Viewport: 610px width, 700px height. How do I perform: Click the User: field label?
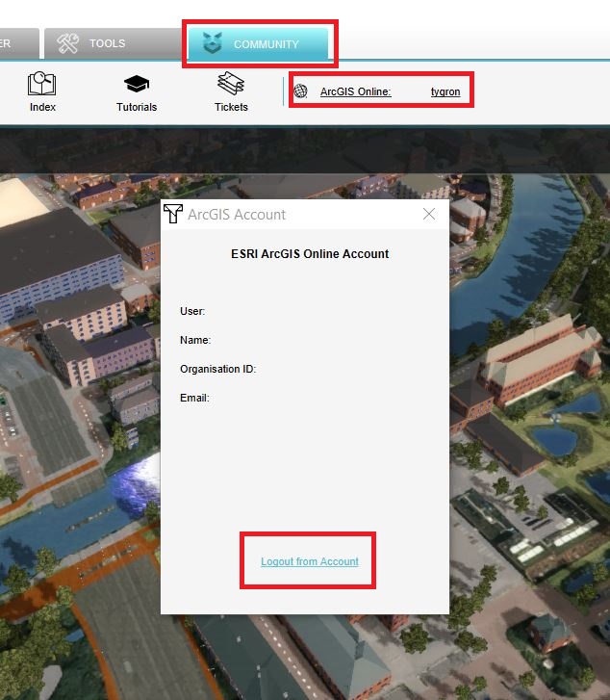pyautogui.click(x=193, y=311)
